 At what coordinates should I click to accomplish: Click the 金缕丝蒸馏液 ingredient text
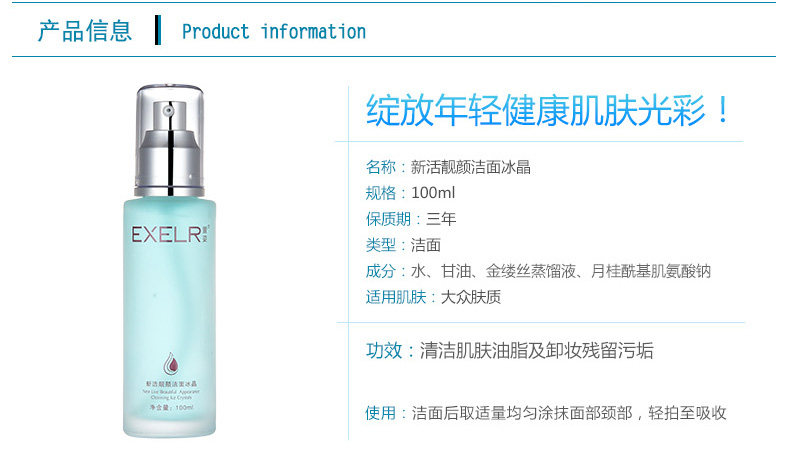point(531,272)
